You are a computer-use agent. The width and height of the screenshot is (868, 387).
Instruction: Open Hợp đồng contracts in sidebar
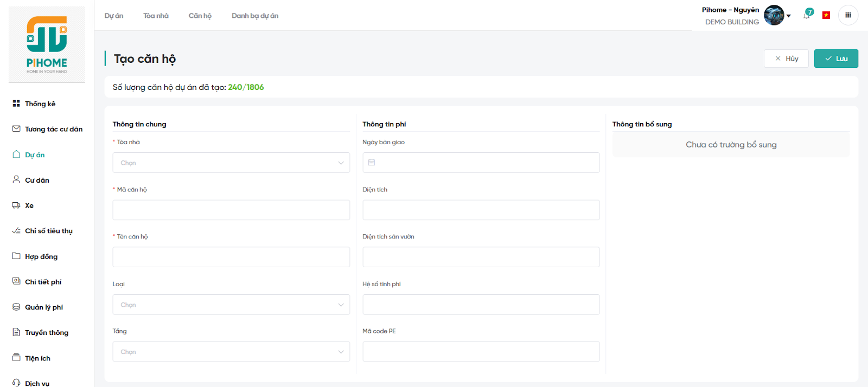click(41, 256)
